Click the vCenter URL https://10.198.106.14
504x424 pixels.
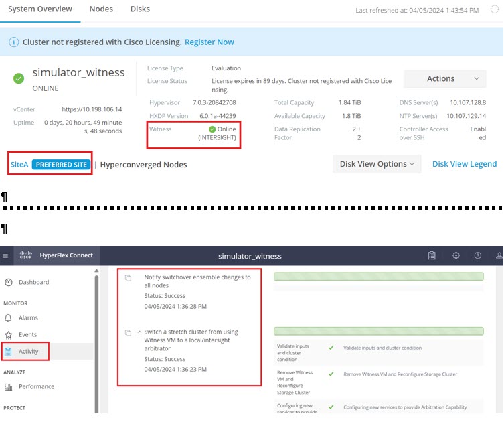coord(92,109)
